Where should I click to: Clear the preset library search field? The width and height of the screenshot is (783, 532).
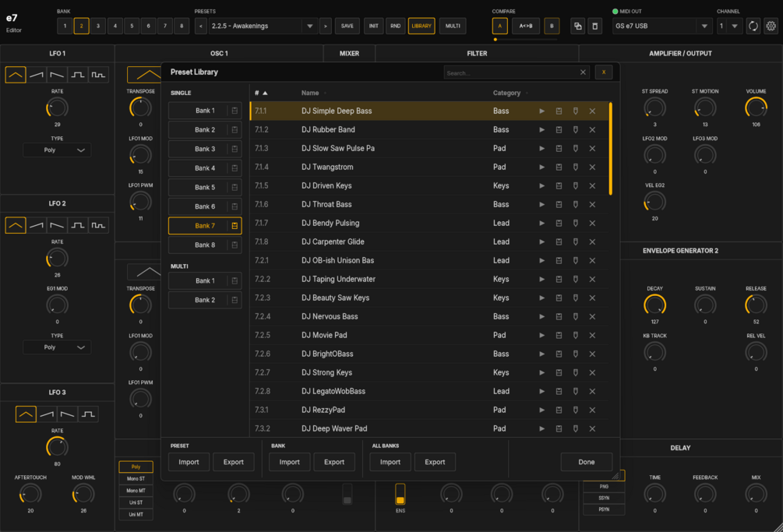click(x=583, y=72)
